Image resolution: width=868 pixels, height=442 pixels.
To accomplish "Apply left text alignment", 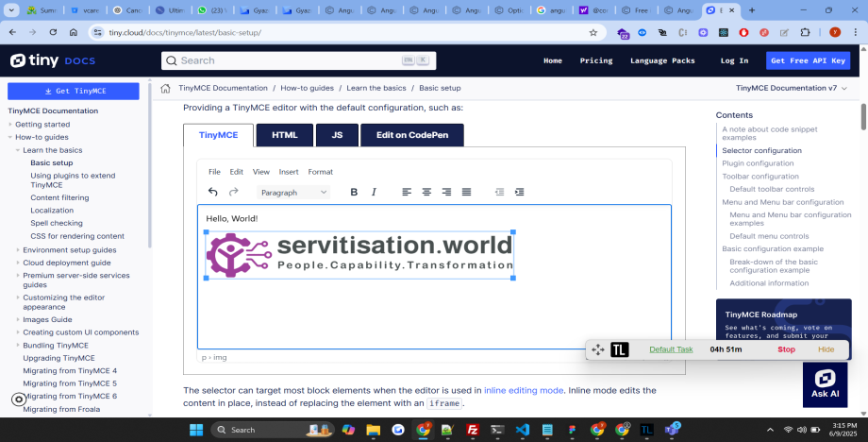I will coord(407,192).
